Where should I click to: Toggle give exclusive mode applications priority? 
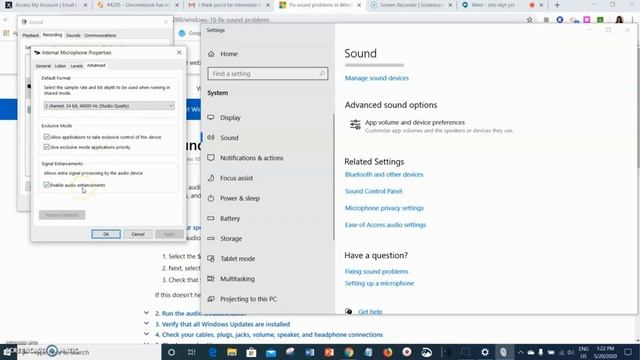click(47, 147)
